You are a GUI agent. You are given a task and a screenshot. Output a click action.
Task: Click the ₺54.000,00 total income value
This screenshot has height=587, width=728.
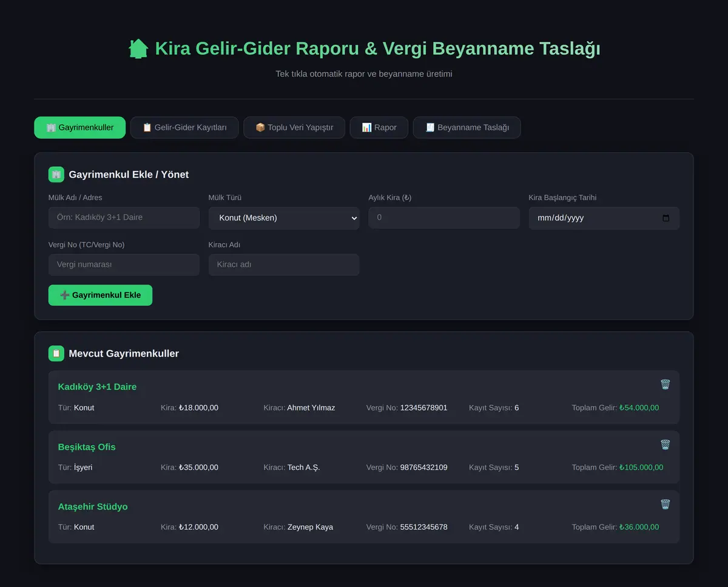[x=639, y=408]
